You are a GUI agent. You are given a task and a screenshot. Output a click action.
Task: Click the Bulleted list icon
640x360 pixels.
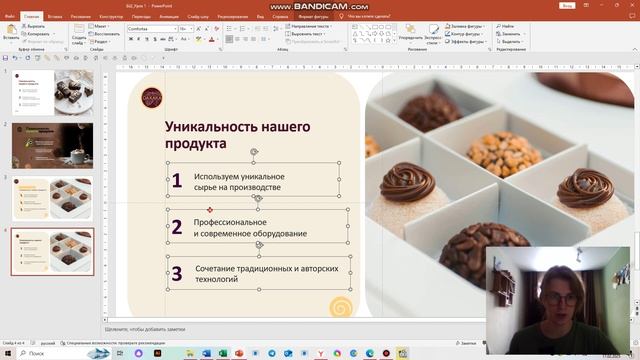229,29
